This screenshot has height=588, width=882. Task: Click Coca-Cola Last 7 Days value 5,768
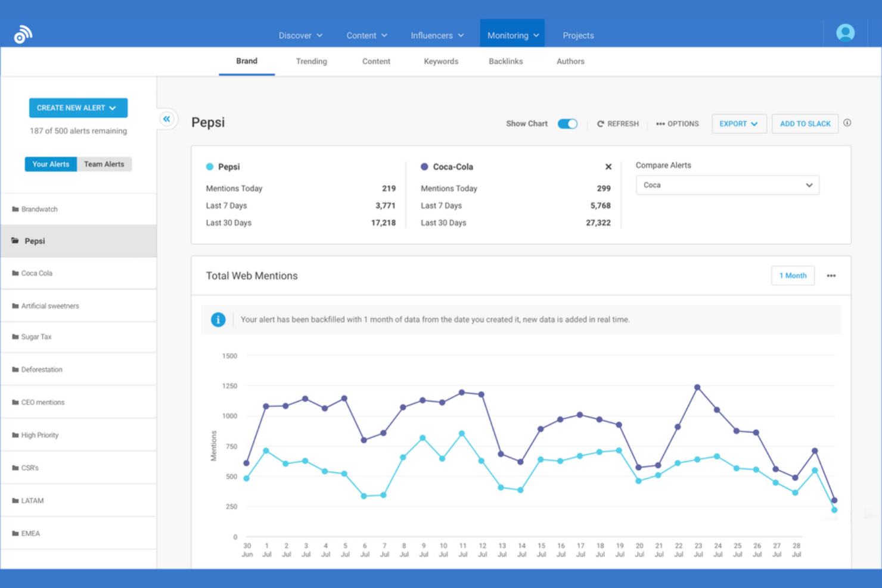coord(600,206)
